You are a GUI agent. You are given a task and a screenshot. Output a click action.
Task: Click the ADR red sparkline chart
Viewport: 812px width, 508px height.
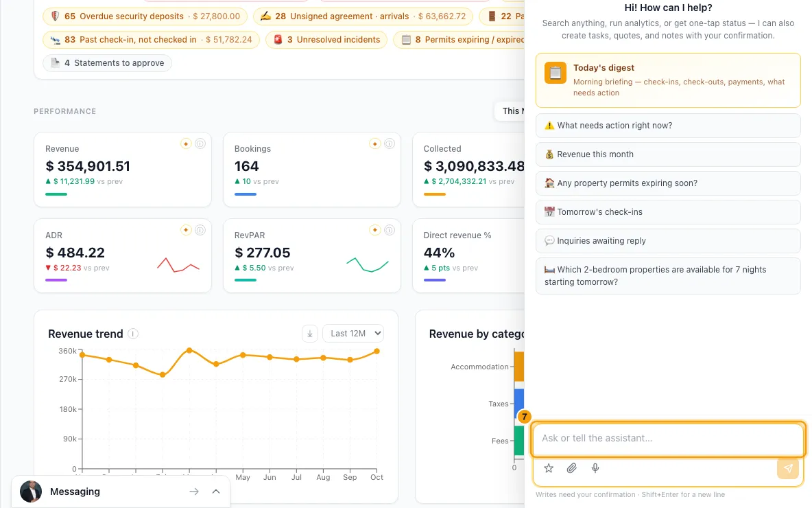coord(178,265)
